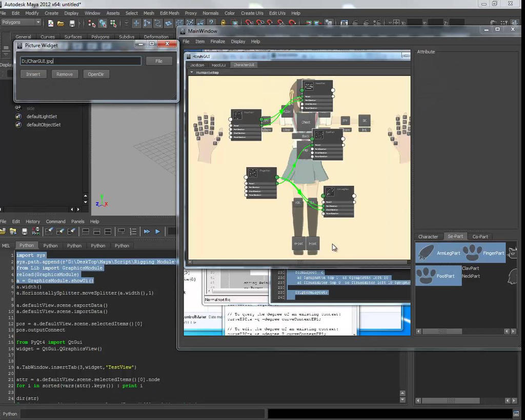This screenshot has height=420, width=525.
Task: Click Clear Input icon in Script Editor
Action: click(60, 232)
